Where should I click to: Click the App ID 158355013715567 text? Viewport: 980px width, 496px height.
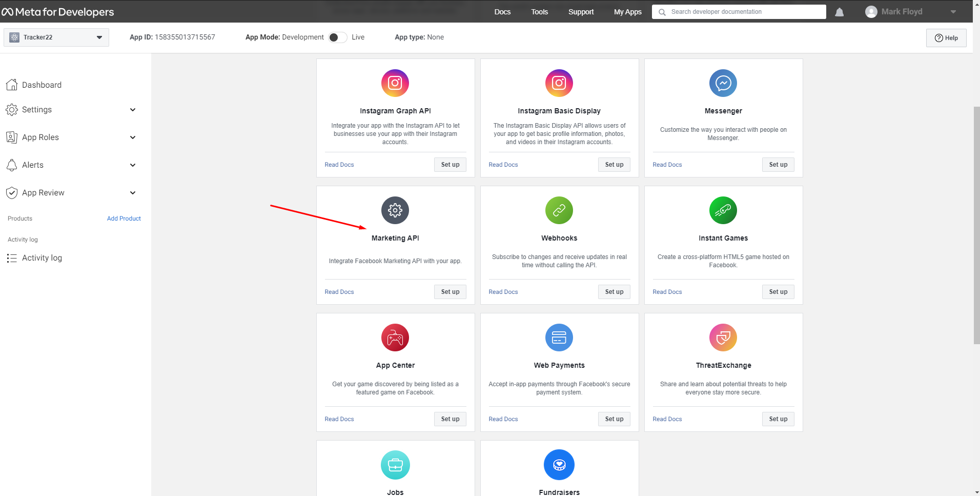(x=172, y=37)
